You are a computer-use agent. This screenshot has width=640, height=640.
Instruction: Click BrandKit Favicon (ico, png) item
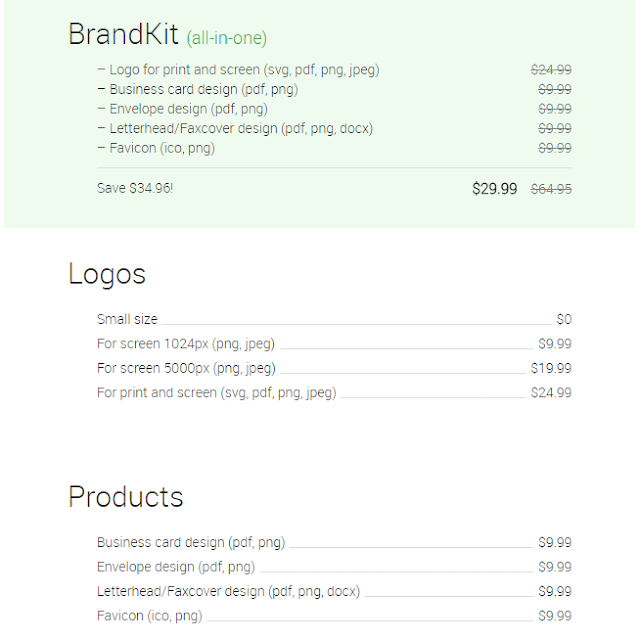[156, 148]
